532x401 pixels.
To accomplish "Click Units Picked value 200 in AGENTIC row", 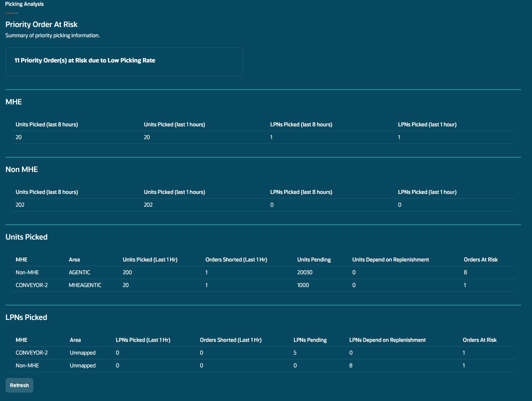I will (x=127, y=272).
